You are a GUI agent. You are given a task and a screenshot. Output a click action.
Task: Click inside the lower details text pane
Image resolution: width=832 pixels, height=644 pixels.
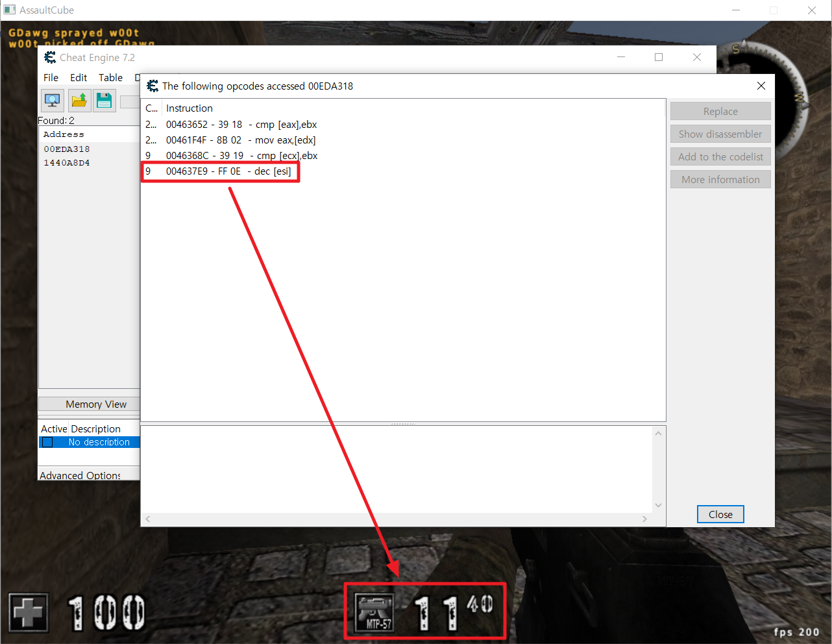[x=397, y=469]
